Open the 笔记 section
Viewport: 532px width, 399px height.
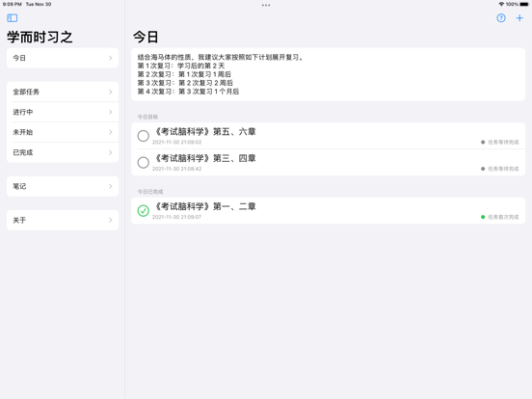63,186
